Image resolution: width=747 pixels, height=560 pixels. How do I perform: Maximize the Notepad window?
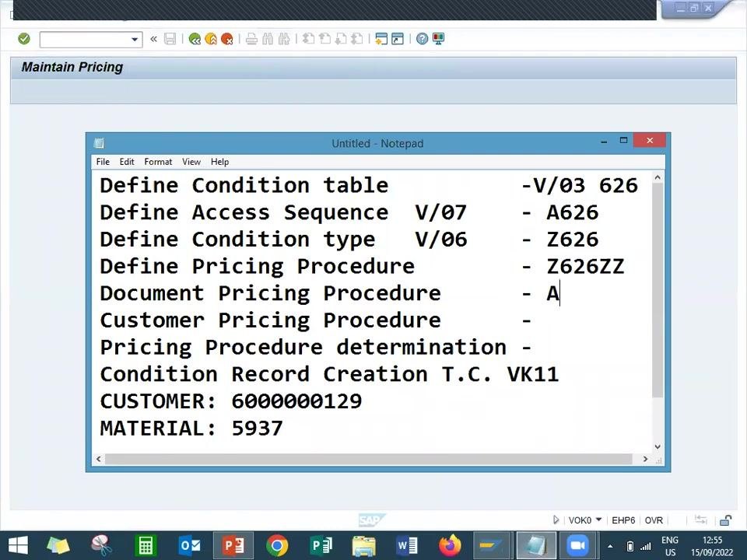pos(623,141)
